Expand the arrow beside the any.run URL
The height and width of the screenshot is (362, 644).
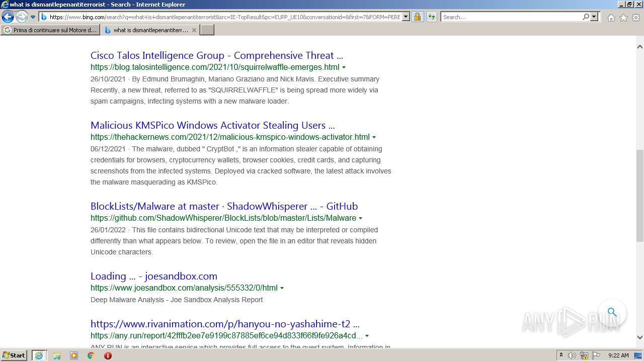click(x=367, y=336)
